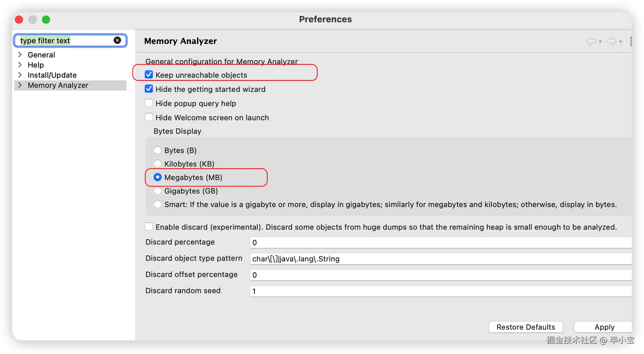Select the Bytes (B) radio option

(158, 150)
